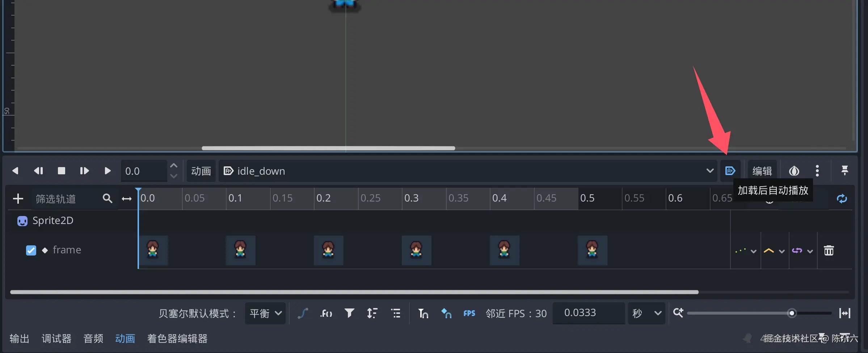Toggle the funnel filter for selected node tracks
Image resolution: width=868 pixels, height=353 pixels.
click(x=349, y=313)
